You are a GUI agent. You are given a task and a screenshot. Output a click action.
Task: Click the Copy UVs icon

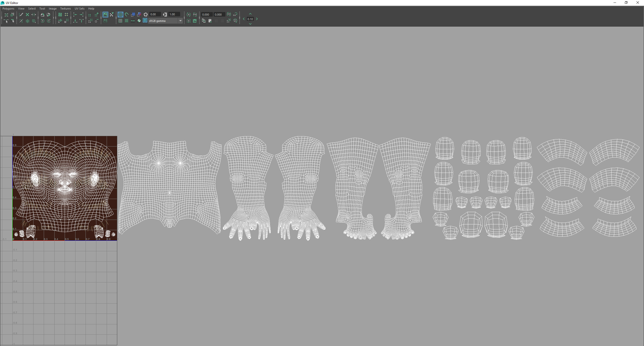[204, 21]
